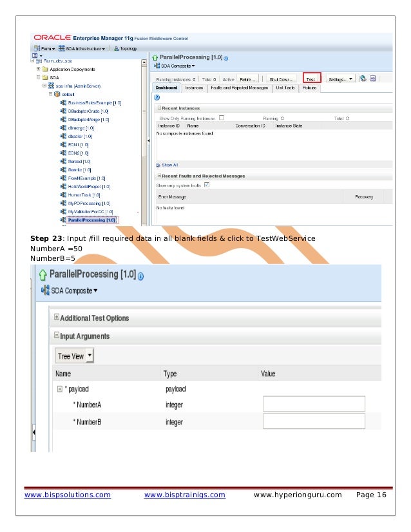
Task: Click the HumanTask composite icon
Action: pyautogui.click(x=63, y=195)
